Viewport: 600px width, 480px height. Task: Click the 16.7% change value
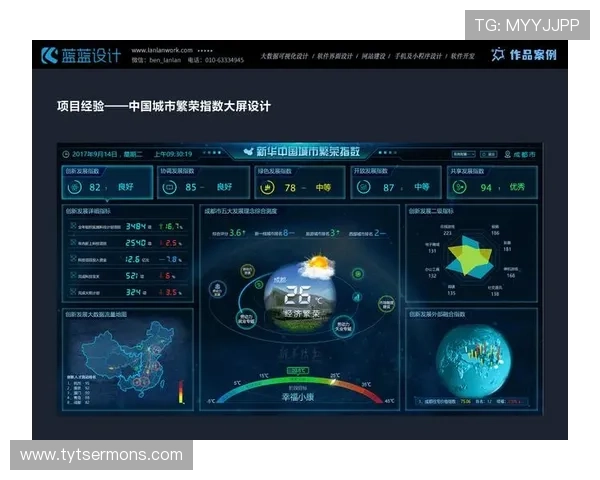point(171,227)
